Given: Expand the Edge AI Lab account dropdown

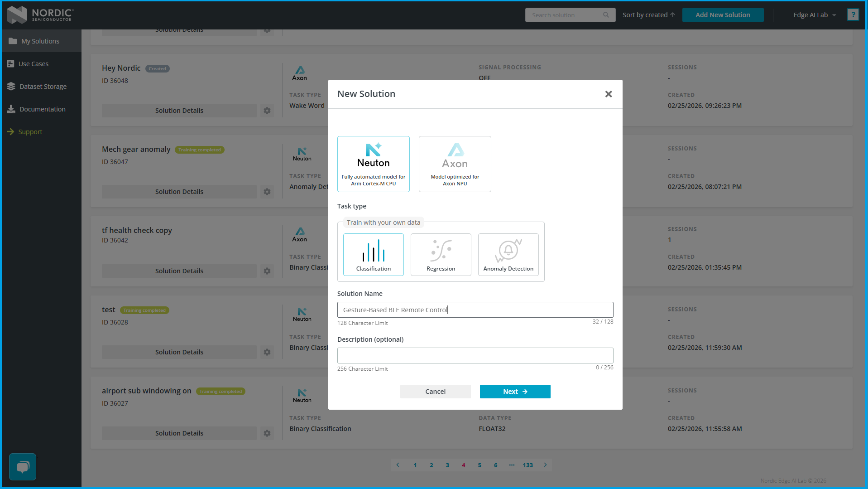Looking at the screenshot, I should click(815, 15).
